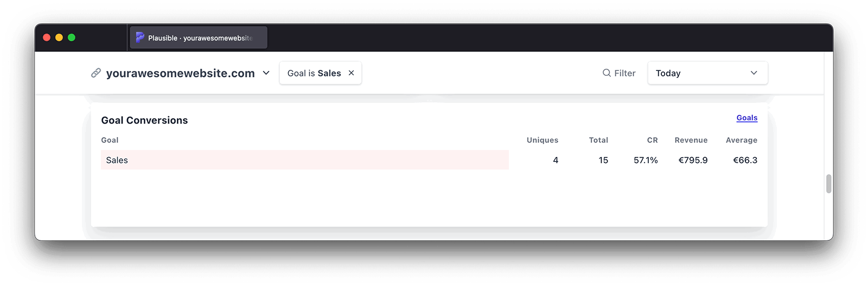Click the chevron arrow in the Today picker

(754, 73)
